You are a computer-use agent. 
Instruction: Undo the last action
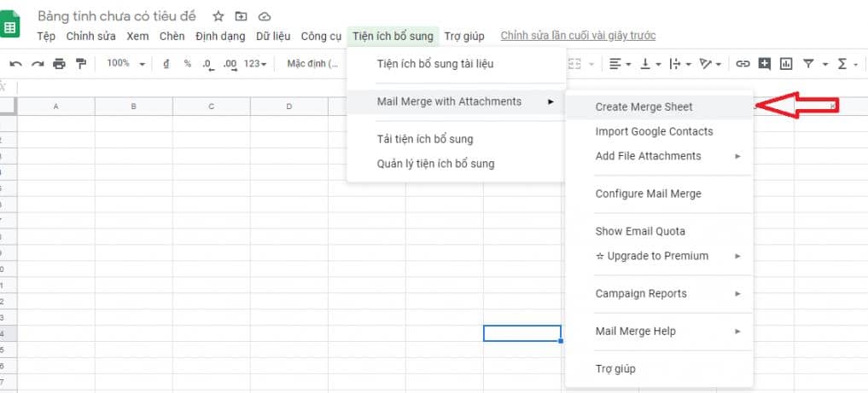(15, 64)
